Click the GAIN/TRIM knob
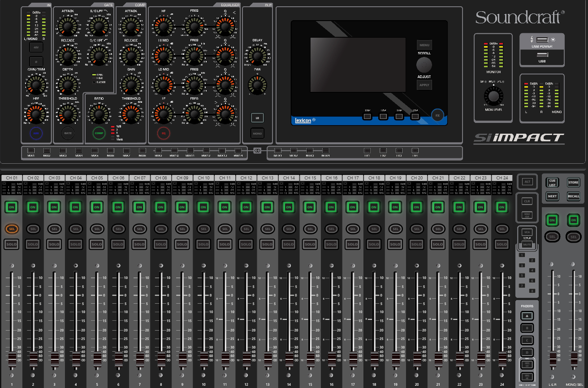 tap(36, 85)
